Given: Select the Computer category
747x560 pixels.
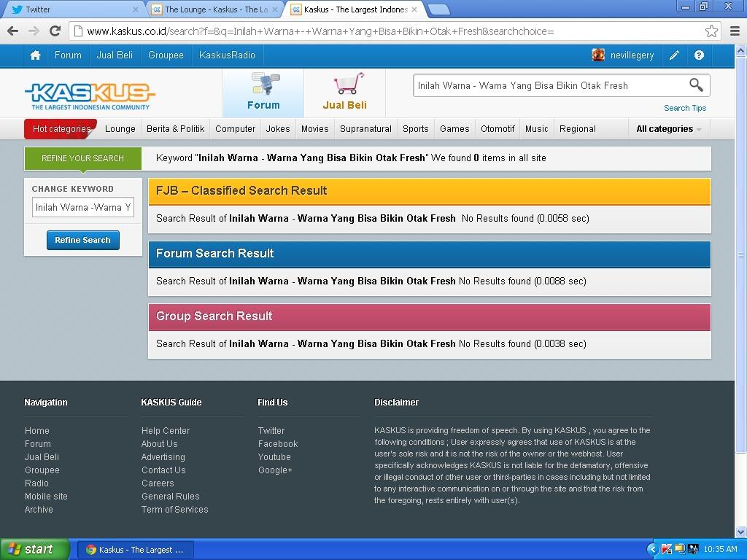Looking at the screenshot, I should pyautogui.click(x=236, y=129).
